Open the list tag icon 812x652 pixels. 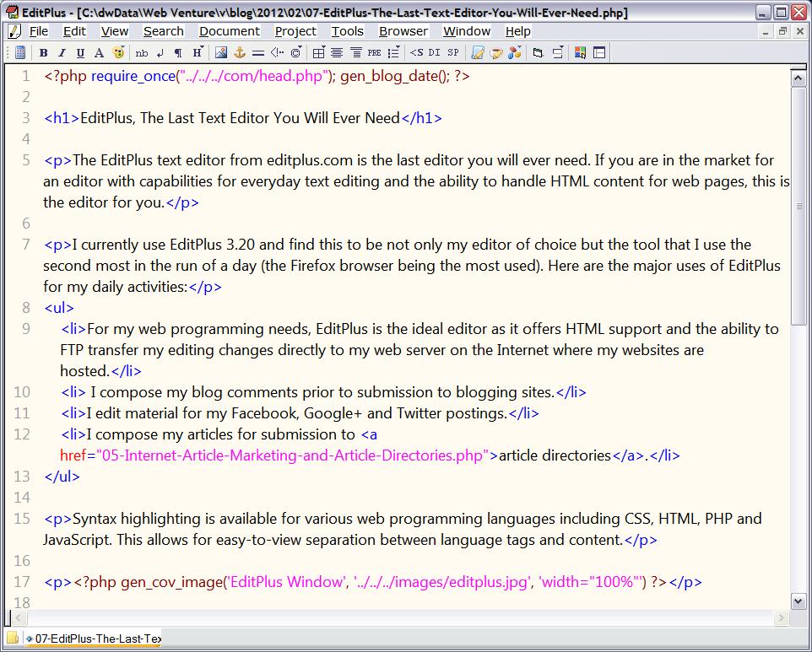pos(393,53)
